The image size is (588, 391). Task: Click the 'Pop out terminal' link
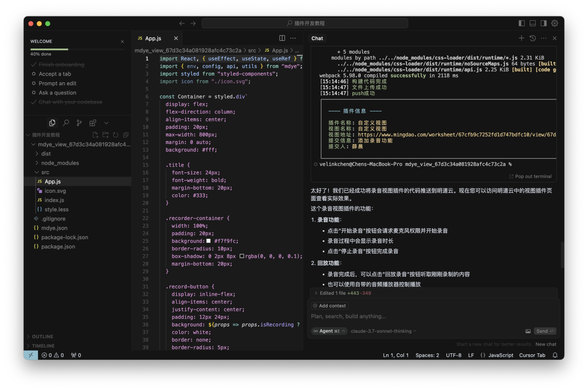(530, 176)
